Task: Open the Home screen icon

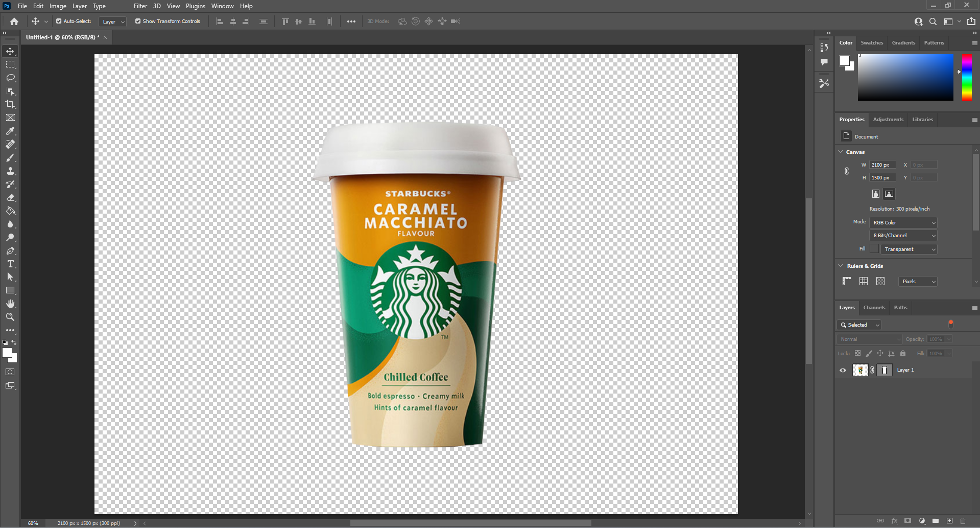Action: pos(13,21)
